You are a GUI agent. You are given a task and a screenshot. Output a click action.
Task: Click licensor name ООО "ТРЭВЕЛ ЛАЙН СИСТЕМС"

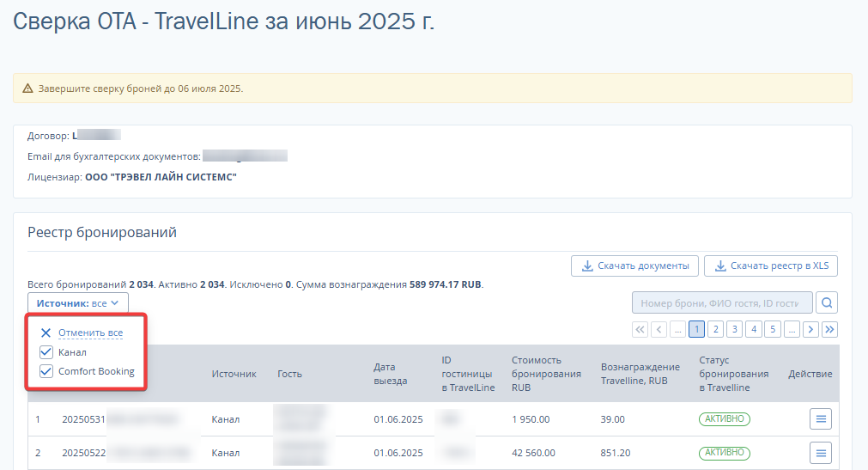click(x=161, y=177)
